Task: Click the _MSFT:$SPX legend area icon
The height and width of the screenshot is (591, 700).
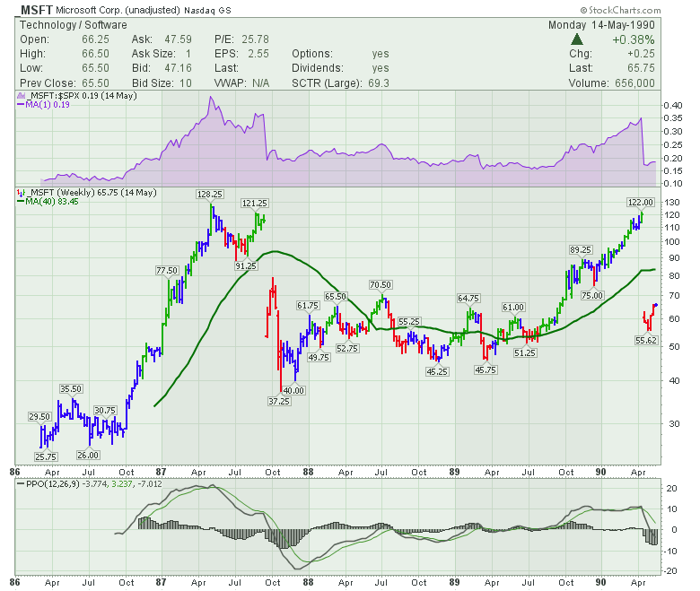Action: tap(21, 93)
